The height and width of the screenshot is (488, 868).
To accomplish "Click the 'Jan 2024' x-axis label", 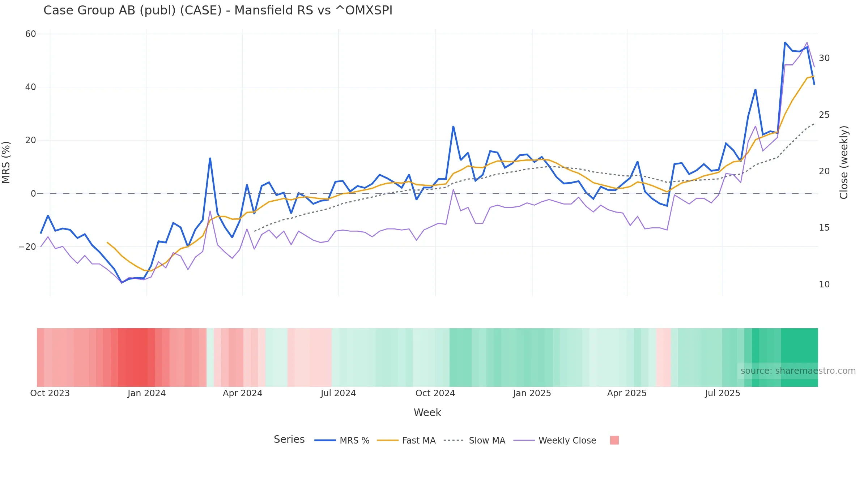I will pos(146,393).
